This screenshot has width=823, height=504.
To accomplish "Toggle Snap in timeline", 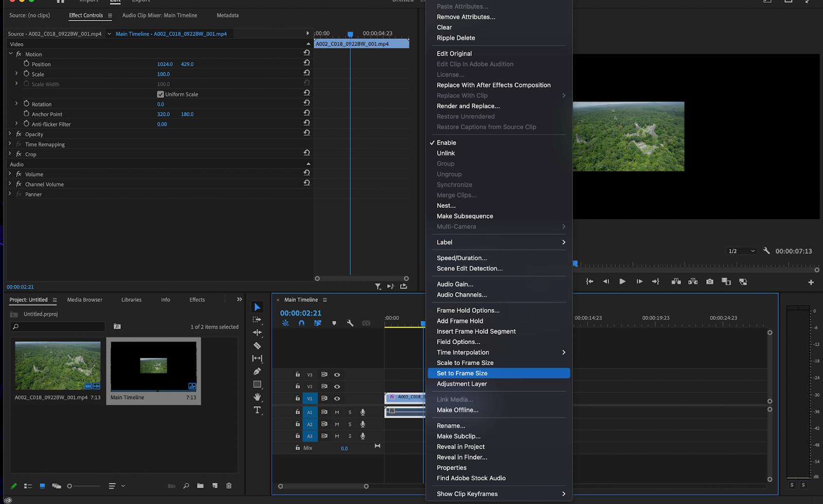I will (x=301, y=323).
